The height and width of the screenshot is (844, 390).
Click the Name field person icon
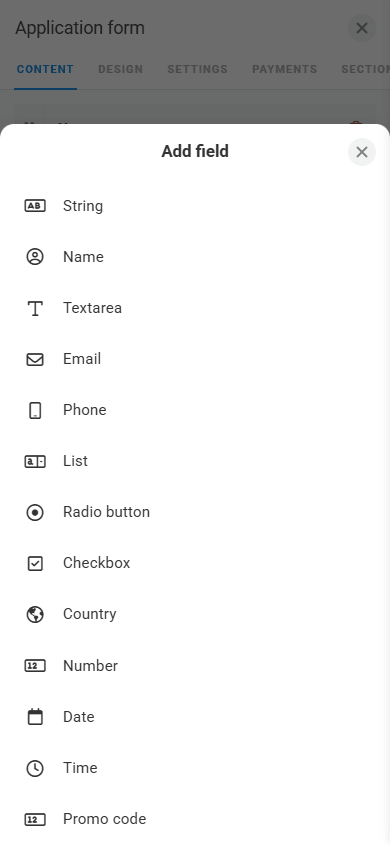pos(35,257)
